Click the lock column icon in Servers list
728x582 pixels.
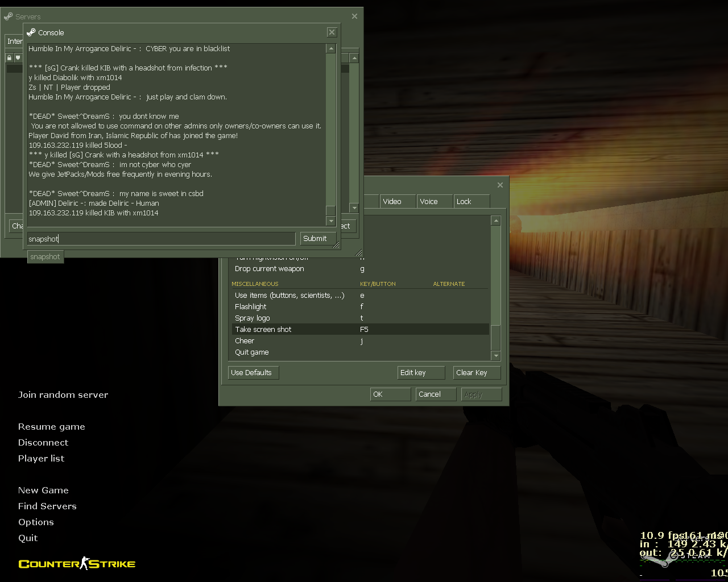9,57
